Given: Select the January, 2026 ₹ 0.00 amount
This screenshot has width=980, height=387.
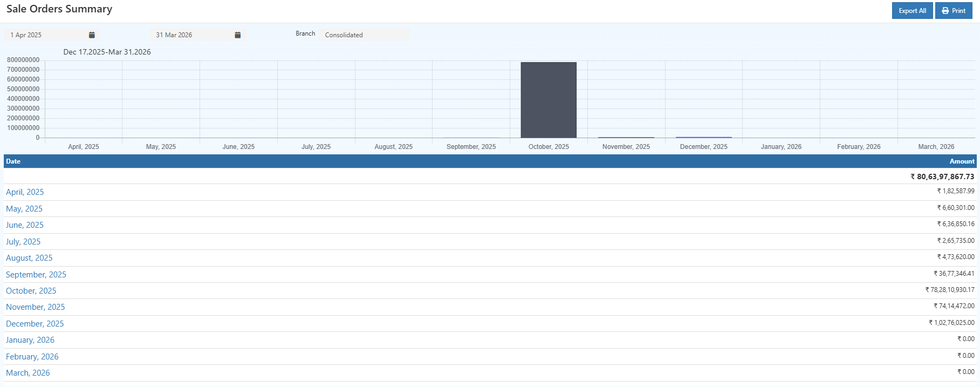Looking at the screenshot, I should 966,339.
